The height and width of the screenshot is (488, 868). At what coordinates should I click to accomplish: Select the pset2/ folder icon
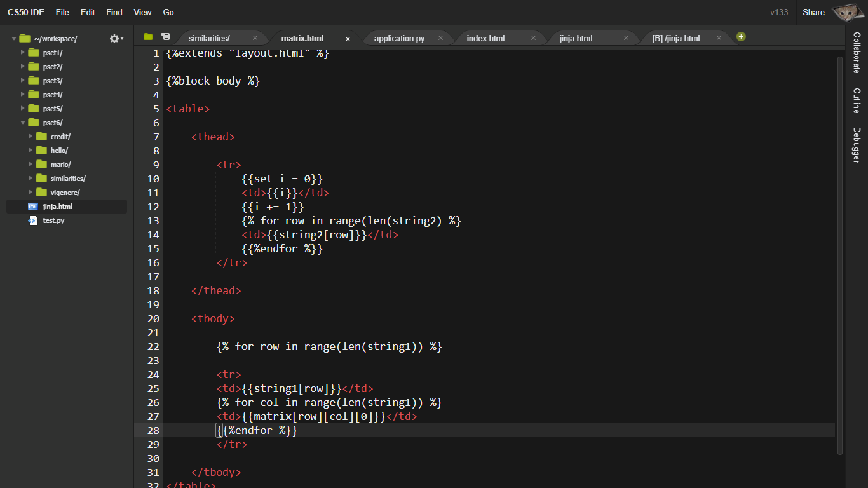point(34,67)
